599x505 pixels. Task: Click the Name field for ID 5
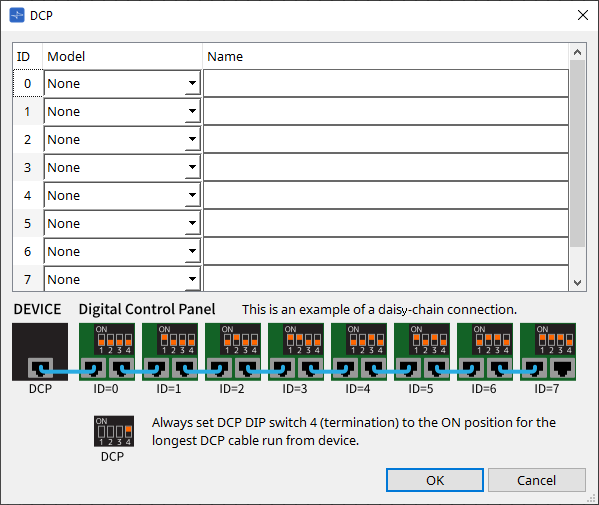click(386, 223)
